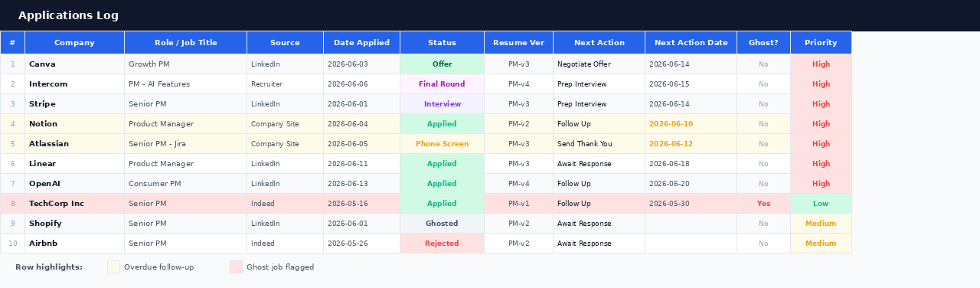Viewport: 980px width, 288px height.
Task: Click the Overdue follow-up legend swatch
Action: [x=113, y=267]
